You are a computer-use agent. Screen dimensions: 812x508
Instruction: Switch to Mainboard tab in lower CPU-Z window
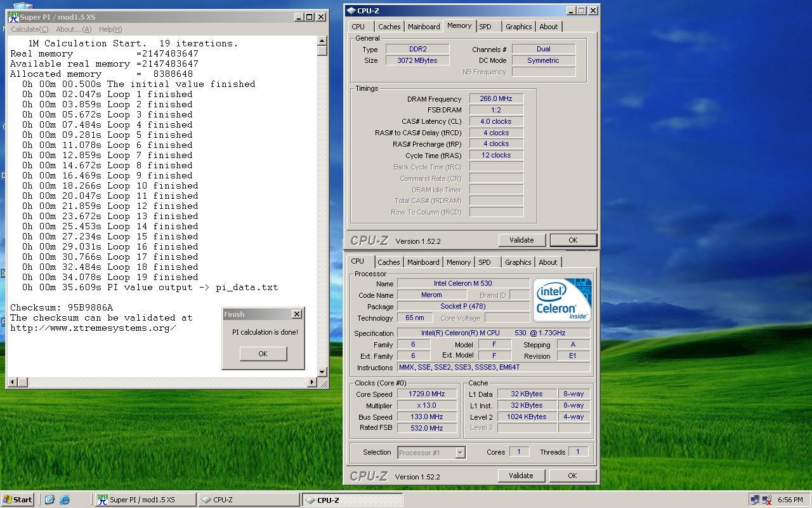[423, 262]
